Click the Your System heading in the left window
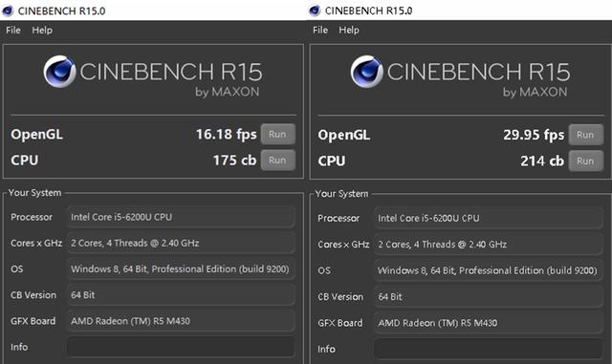 click(34, 193)
